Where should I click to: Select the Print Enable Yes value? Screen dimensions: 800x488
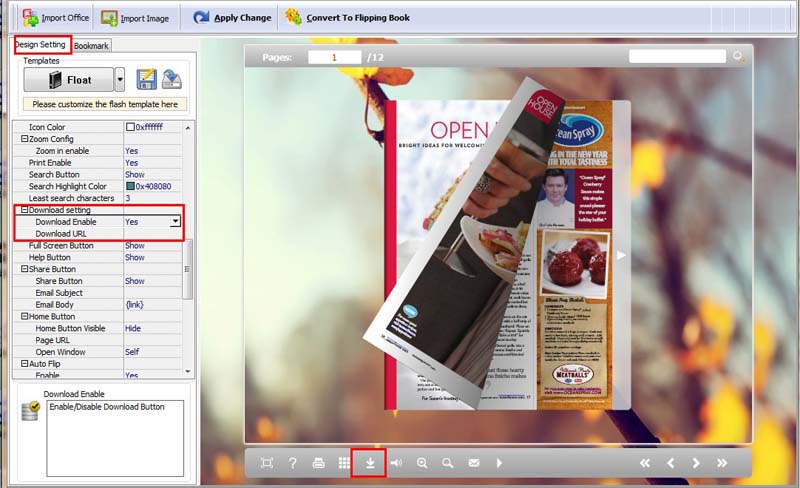tap(132, 162)
